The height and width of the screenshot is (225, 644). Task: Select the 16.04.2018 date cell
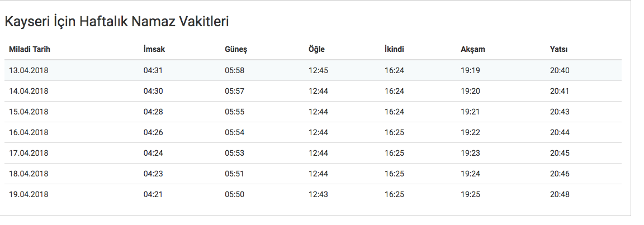pyautogui.click(x=29, y=132)
